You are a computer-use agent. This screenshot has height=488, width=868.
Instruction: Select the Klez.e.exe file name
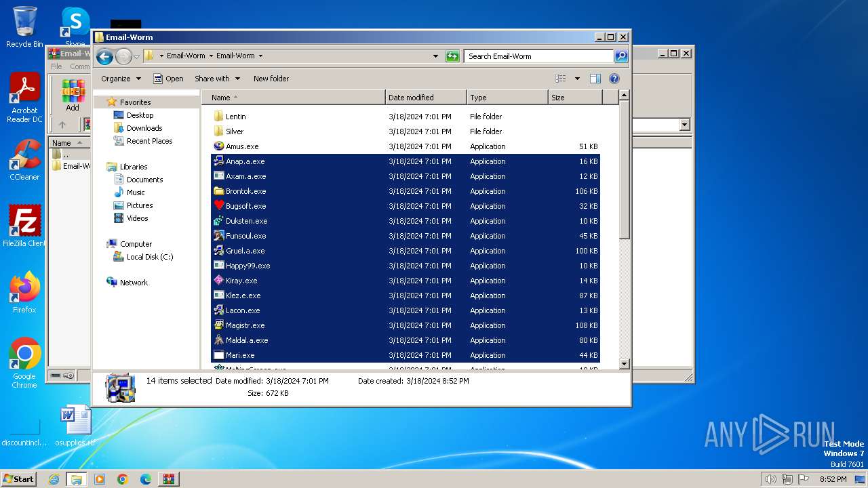243,296
